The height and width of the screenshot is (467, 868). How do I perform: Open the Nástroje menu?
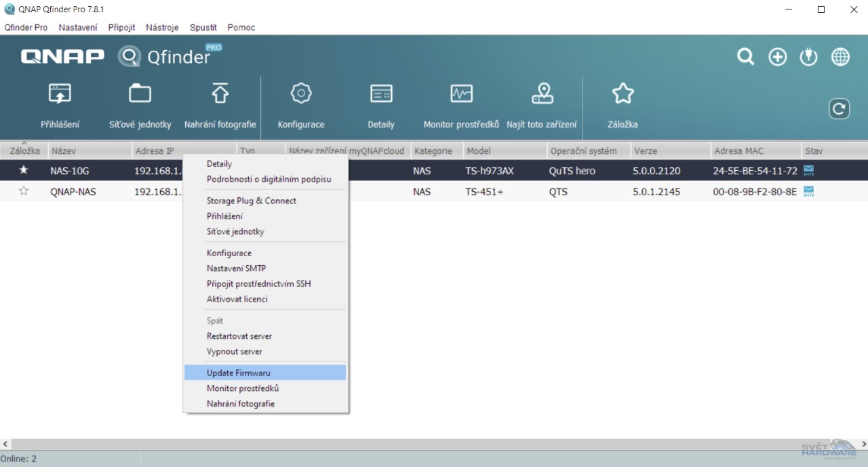click(x=162, y=27)
